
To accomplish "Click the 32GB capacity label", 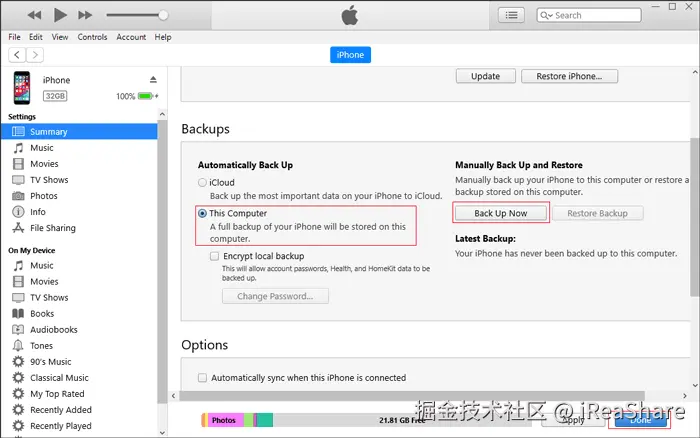I will click(x=55, y=96).
